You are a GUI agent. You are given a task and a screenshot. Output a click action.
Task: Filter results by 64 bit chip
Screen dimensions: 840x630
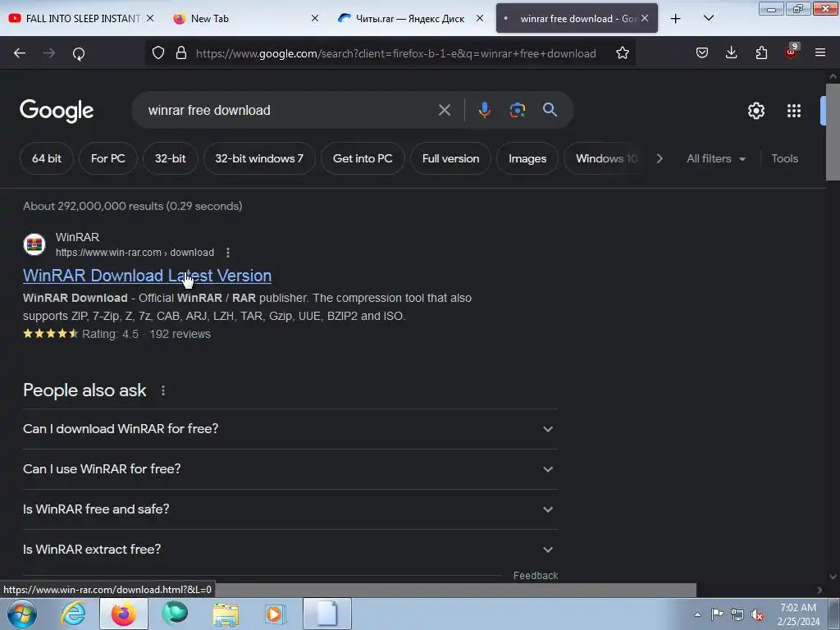(x=47, y=158)
